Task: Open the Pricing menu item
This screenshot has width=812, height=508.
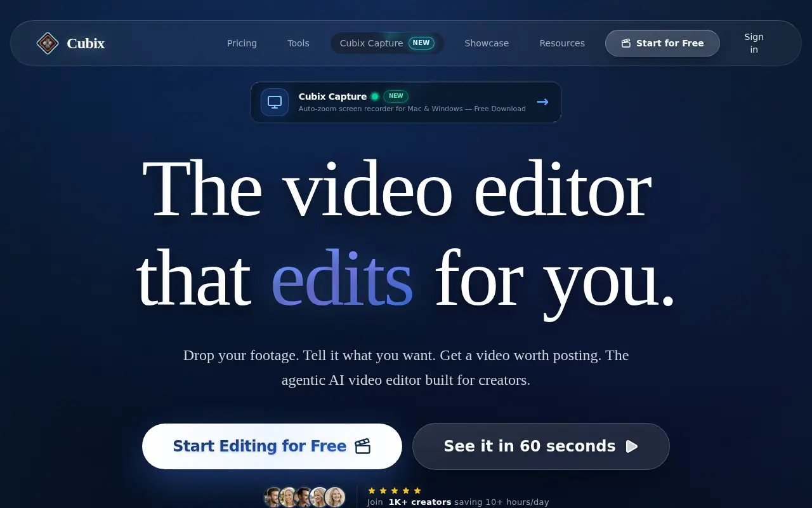Action: pyautogui.click(x=242, y=43)
